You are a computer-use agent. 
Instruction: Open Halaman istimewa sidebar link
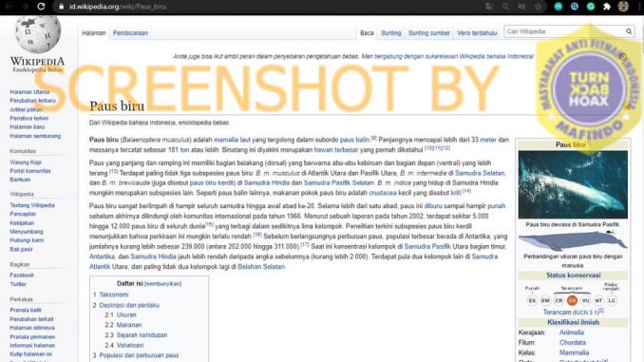pyautogui.click(x=32, y=328)
